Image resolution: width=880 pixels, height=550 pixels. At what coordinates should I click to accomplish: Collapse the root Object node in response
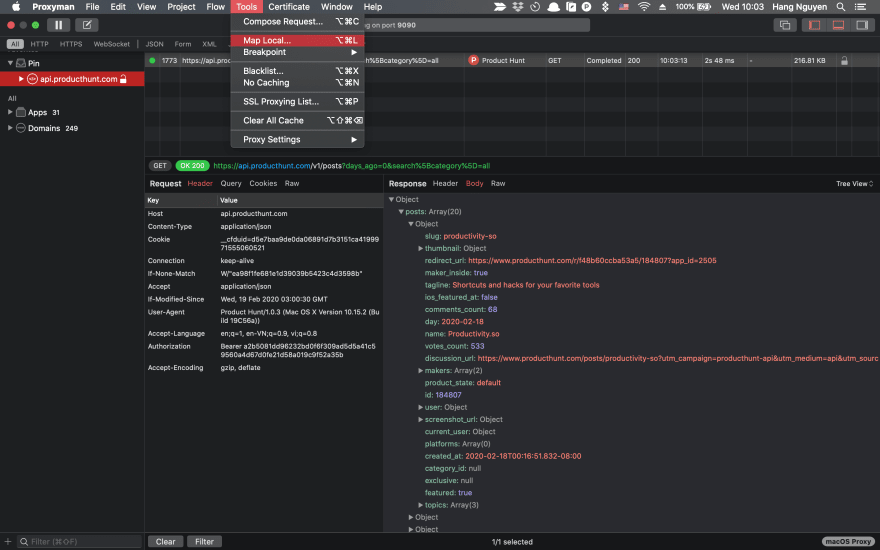pos(391,199)
